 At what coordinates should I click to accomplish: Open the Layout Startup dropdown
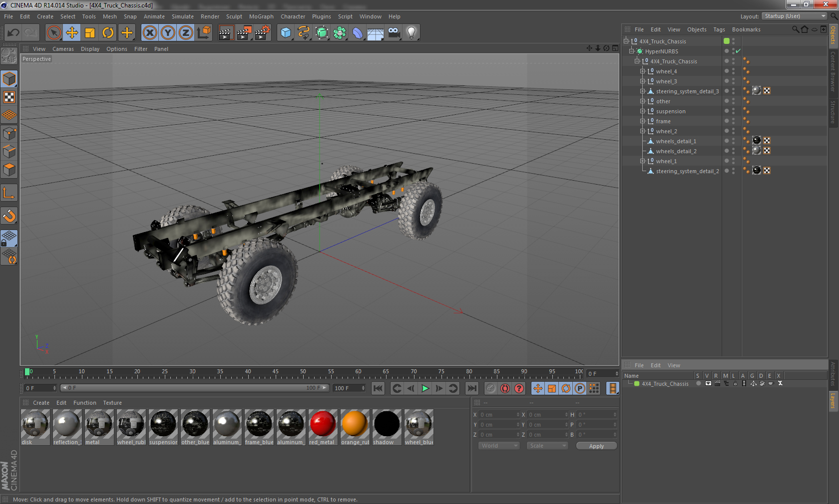(x=795, y=16)
